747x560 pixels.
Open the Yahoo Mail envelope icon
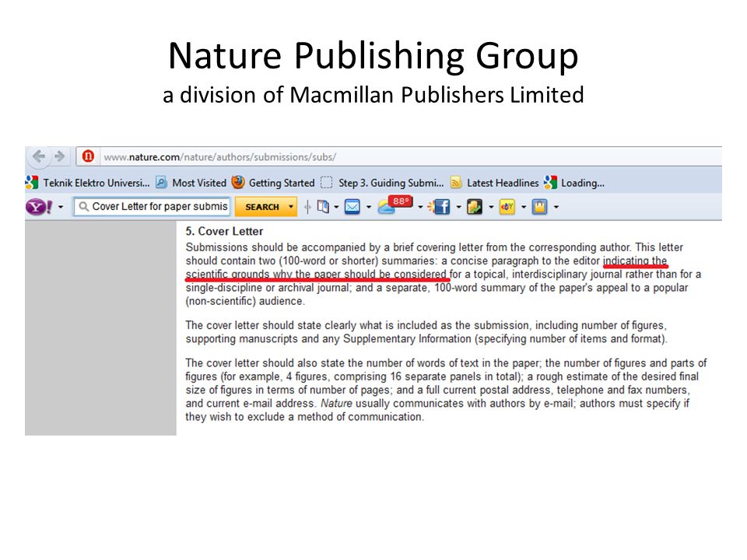[x=352, y=207]
